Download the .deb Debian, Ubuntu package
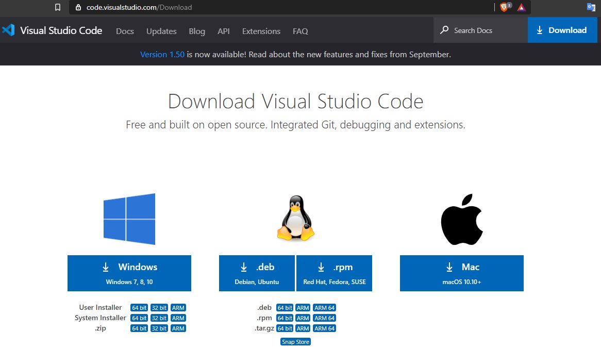The image size is (601, 364). pyautogui.click(x=257, y=273)
